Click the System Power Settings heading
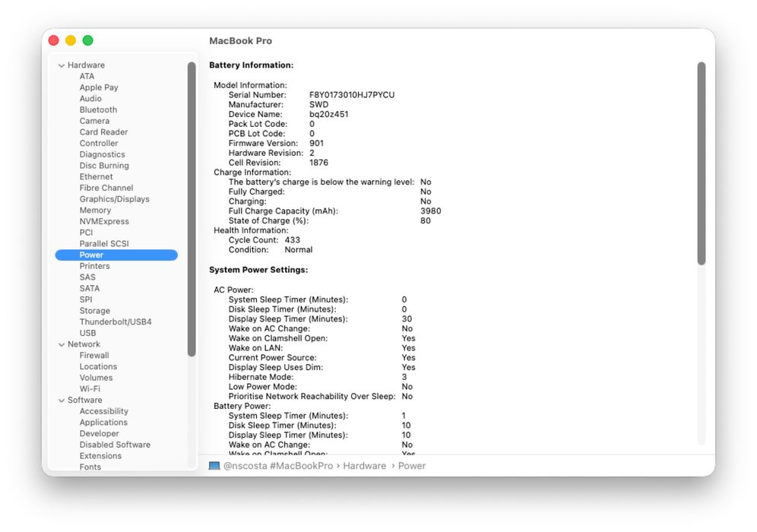The height and width of the screenshot is (532, 757). (x=258, y=270)
